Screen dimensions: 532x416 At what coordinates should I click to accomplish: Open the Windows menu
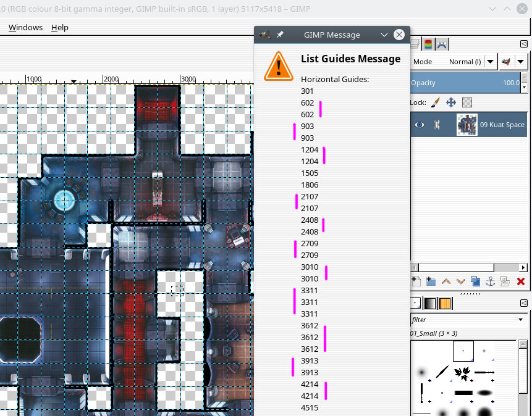click(25, 27)
